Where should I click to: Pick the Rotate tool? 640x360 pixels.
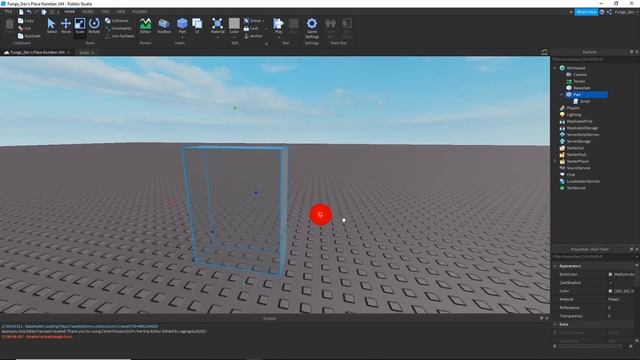[94, 26]
